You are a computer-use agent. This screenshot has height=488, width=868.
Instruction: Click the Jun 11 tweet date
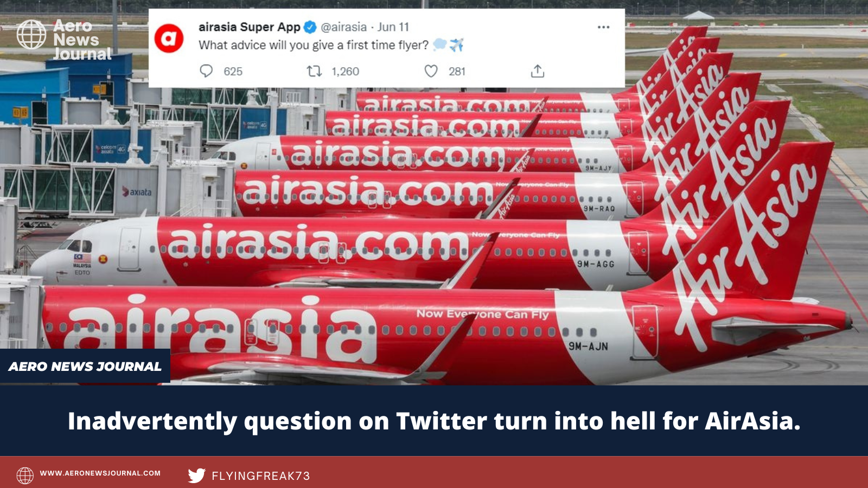coord(393,27)
